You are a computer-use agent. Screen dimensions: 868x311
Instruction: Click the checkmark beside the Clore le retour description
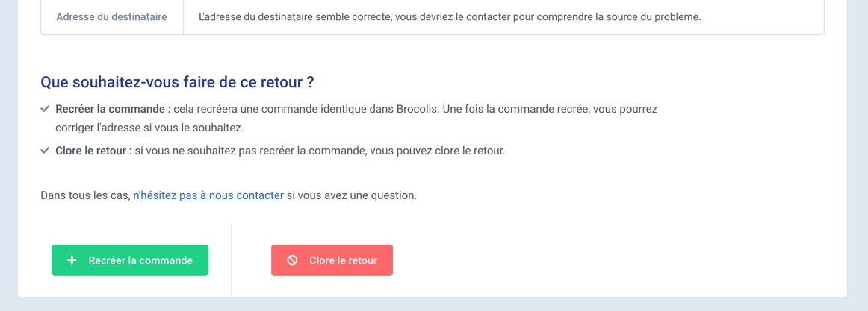(x=46, y=151)
